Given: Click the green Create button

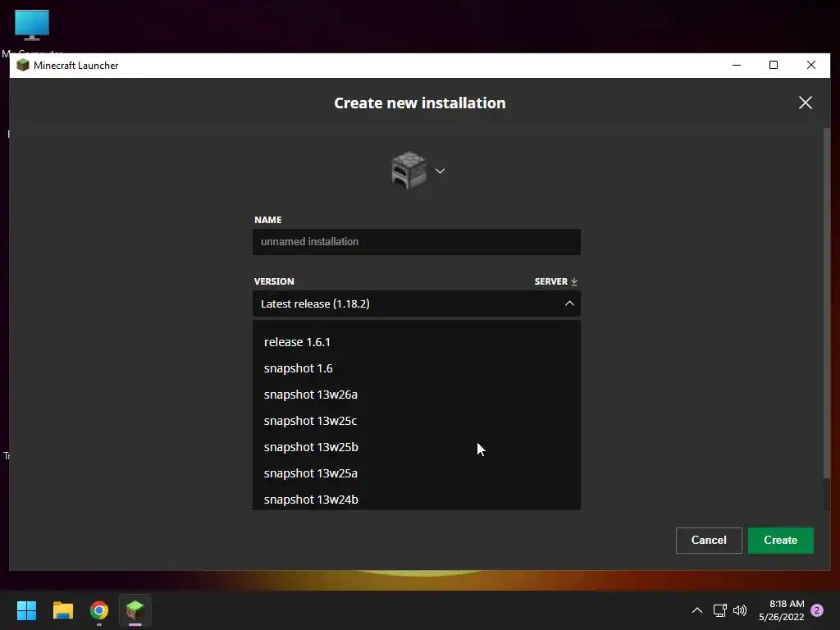Looking at the screenshot, I should (781, 540).
